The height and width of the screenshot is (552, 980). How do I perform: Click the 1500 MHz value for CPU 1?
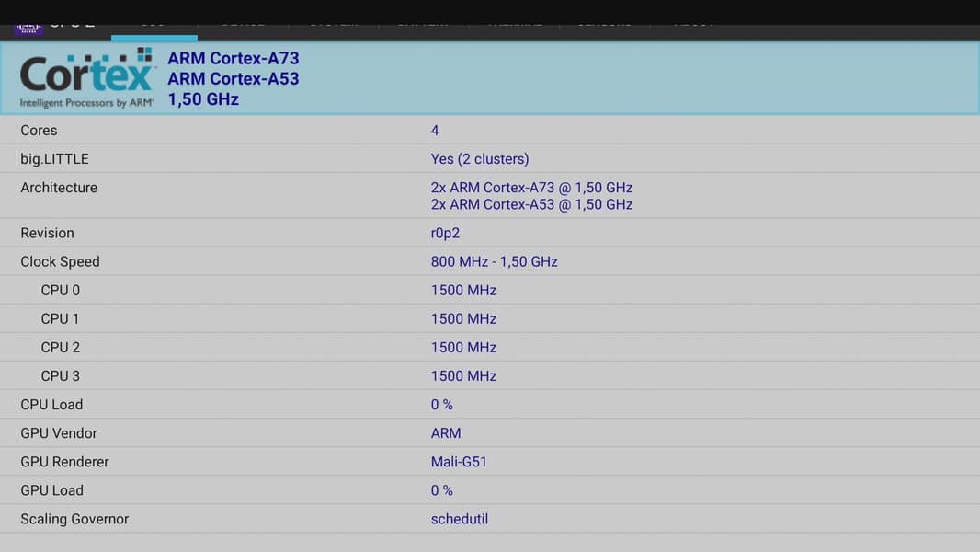click(463, 319)
